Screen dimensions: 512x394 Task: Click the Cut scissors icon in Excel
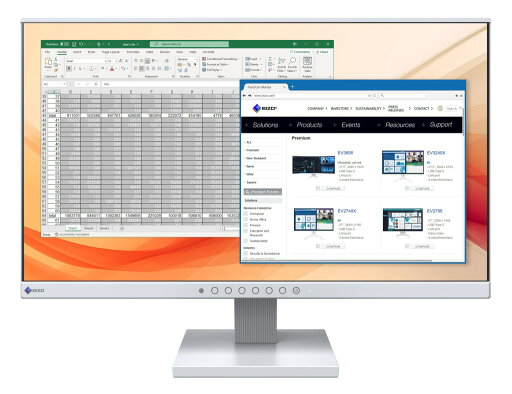[56, 59]
